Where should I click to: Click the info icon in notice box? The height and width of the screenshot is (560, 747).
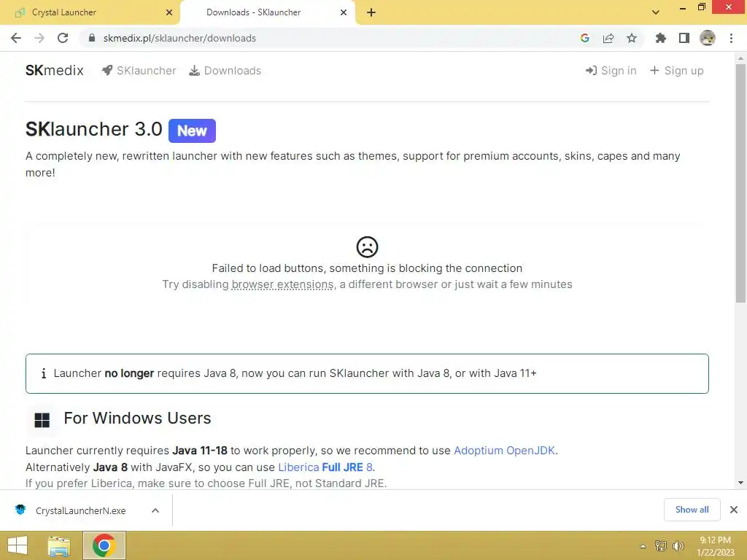44,373
